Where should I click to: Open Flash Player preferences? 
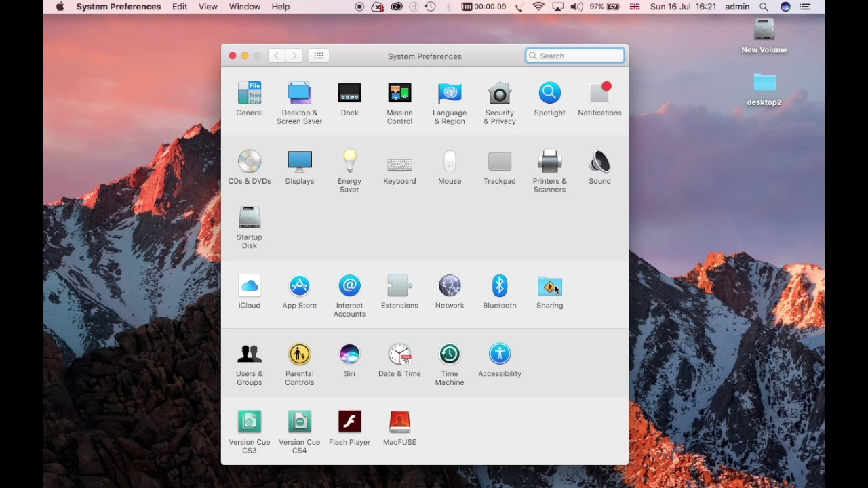click(x=349, y=428)
